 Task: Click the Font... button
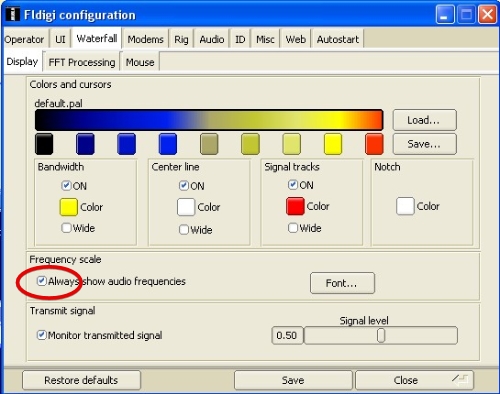coord(342,283)
